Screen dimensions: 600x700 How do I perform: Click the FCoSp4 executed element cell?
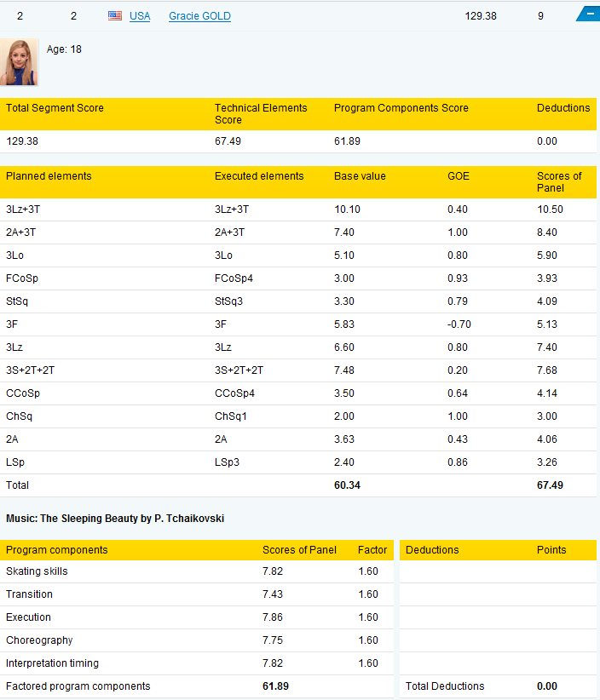tap(234, 278)
